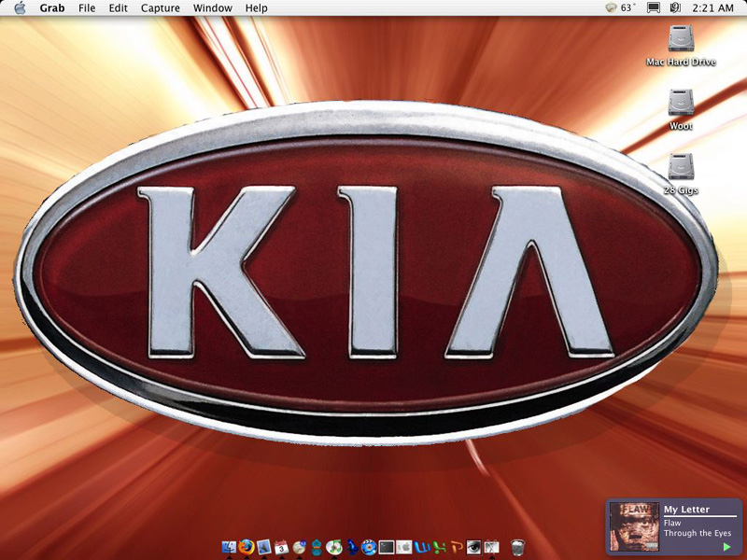The width and height of the screenshot is (747, 560).
Task: Open the Grab application menu
Action: [52, 8]
